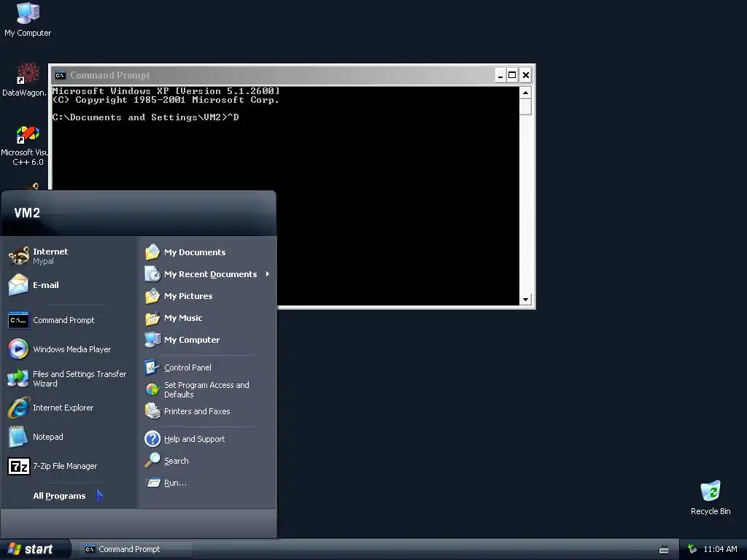Viewport: 747px width, 560px height.
Task: Open Help and Support question mark icon
Action: click(152, 438)
